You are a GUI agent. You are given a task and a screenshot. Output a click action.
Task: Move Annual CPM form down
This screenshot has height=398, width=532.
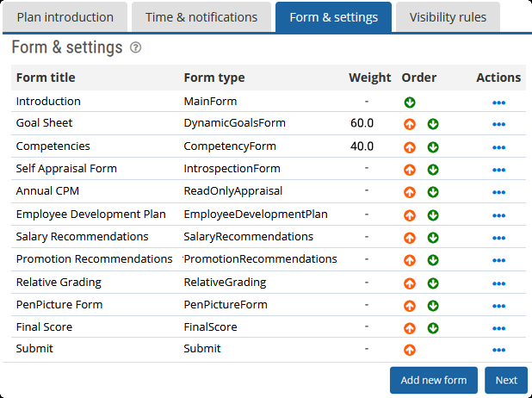tap(433, 192)
